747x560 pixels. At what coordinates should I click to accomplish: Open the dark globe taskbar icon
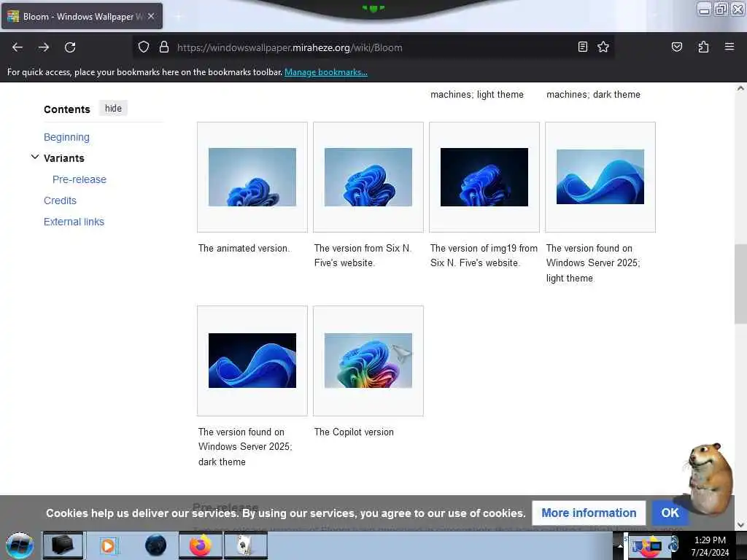(155, 545)
